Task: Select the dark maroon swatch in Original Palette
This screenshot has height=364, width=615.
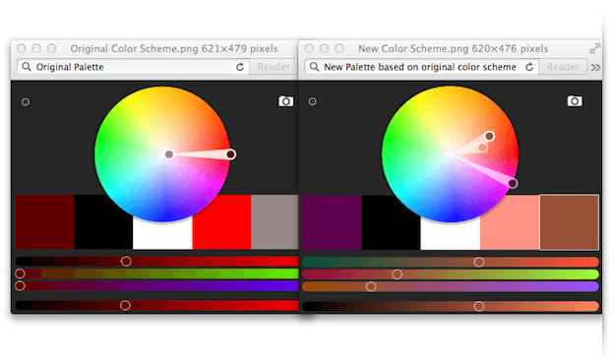Action: pos(44,222)
